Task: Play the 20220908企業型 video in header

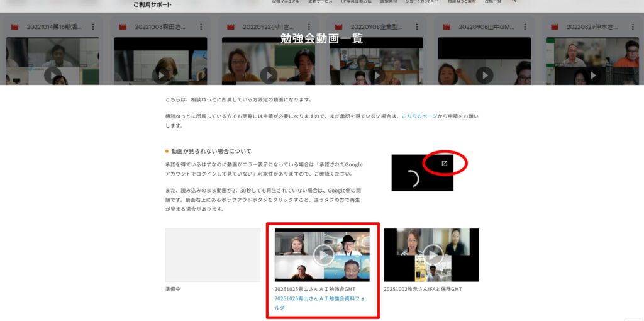Action: click(x=376, y=75)
